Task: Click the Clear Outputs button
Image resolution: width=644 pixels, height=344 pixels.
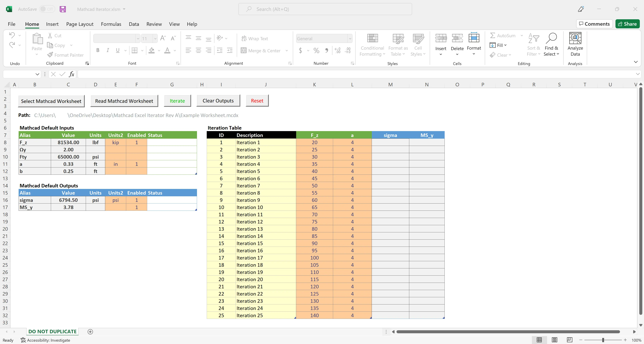Action: 218,101
